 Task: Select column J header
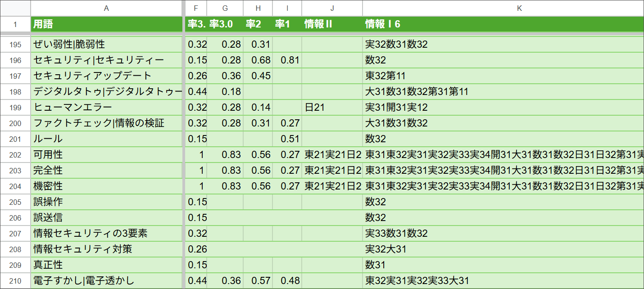tap(332, 8)
